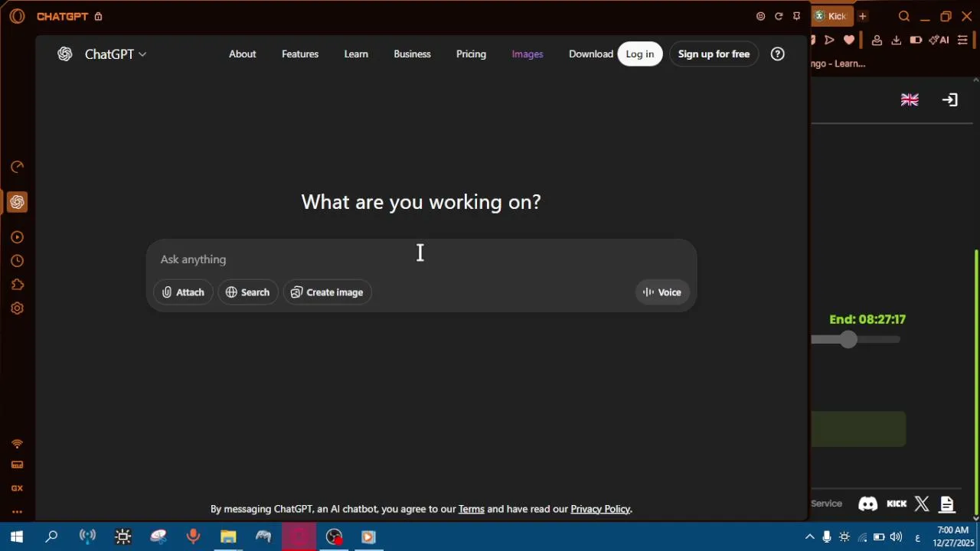Open the Settings gear sidebar icon
Image resolution: width=980 pixels, height=551 pixels.
17,308
